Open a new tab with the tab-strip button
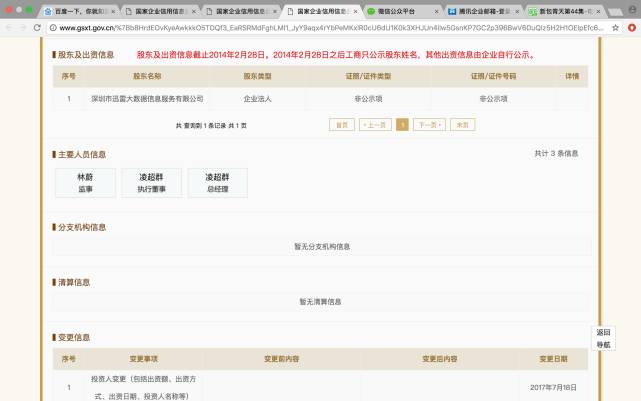This screenshot has width=641, height=401. click(615, 12)
